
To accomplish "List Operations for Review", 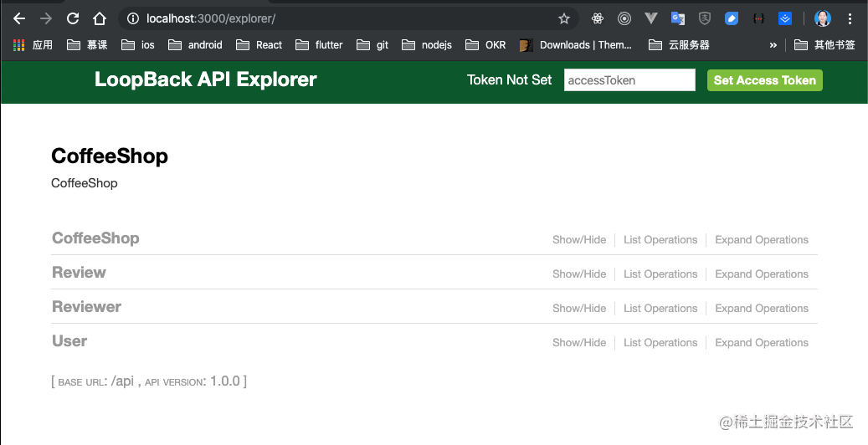I will click(x=660, y=274).
